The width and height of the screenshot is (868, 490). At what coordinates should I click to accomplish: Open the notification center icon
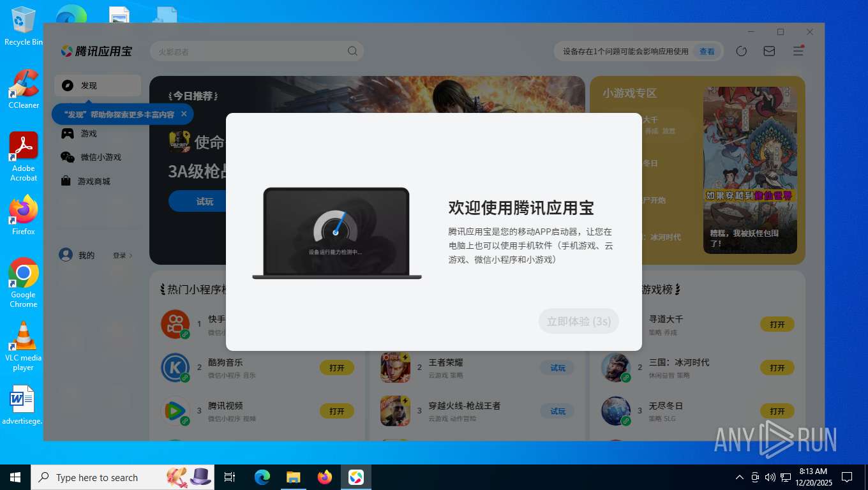(847, 477)
